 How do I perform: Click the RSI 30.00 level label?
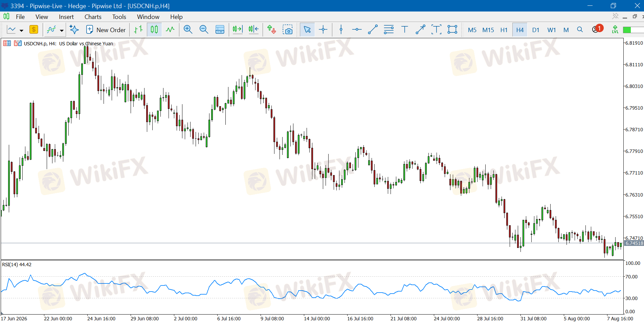631,298
